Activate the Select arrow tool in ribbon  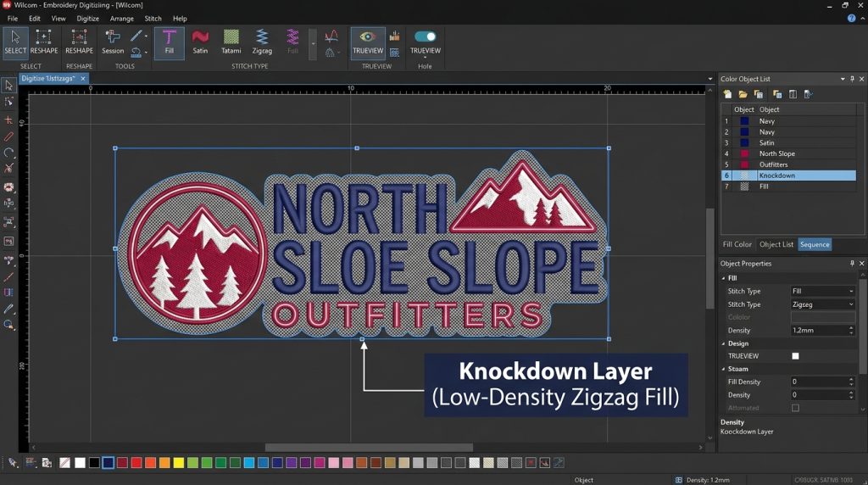pos(15,42)
